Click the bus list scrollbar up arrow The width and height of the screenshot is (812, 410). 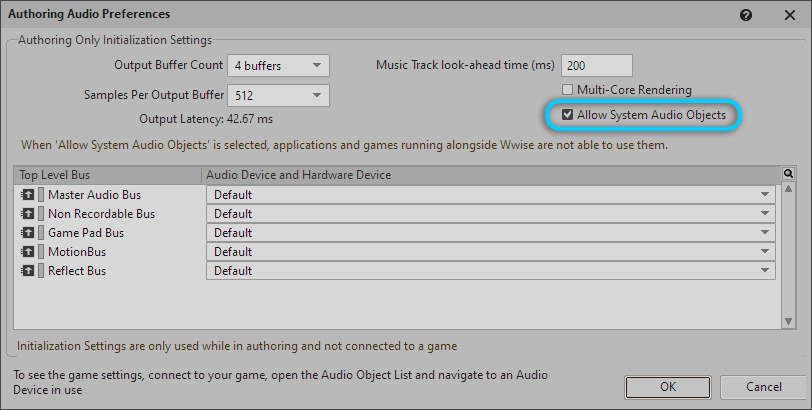click(x=789, y=190)
